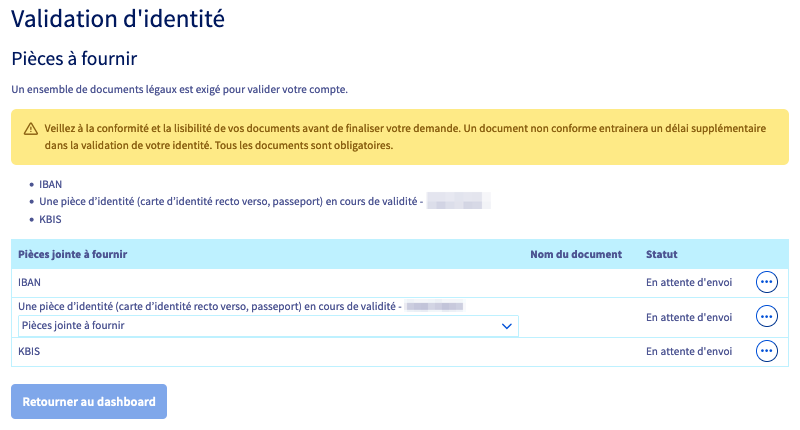Click 'En attente d'envoi' status in IBAN row
800x430 pixels.
point(690,283)
